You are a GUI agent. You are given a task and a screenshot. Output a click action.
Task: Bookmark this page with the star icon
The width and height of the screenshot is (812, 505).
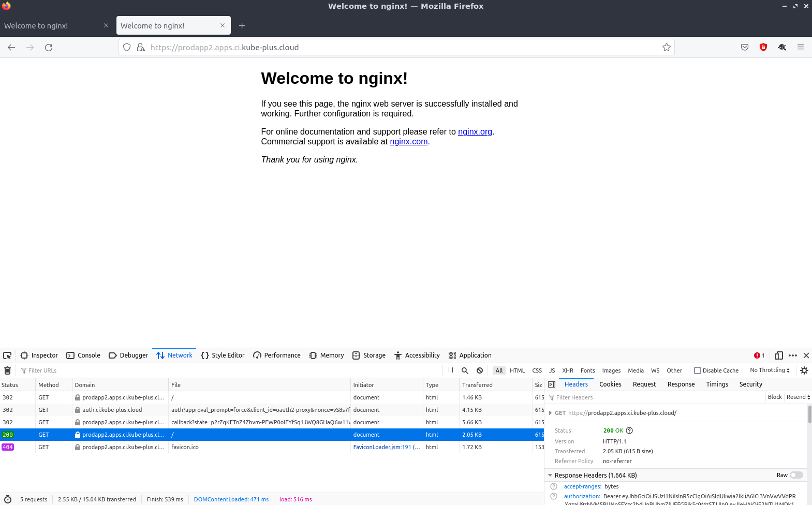[x=667, y=48]
